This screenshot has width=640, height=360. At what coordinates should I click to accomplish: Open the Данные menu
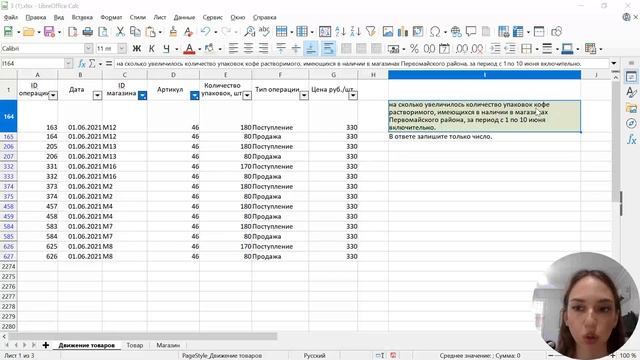184,17
